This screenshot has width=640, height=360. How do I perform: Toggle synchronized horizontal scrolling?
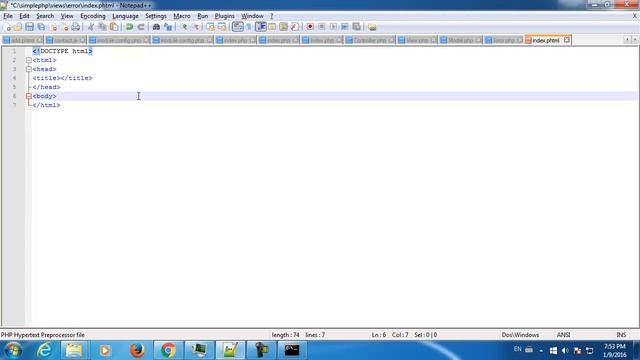pos(222,27)
